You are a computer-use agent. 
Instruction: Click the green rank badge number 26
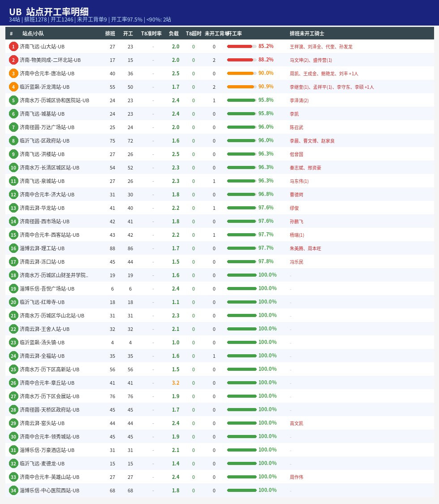13,383
